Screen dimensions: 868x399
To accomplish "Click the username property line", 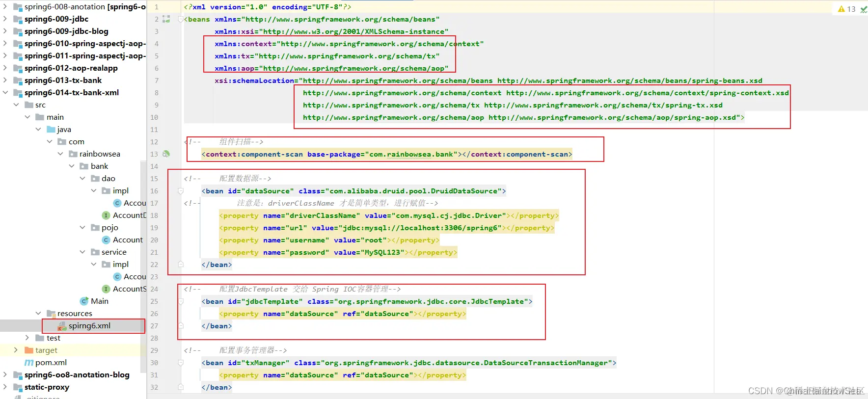I will (329, 240).
